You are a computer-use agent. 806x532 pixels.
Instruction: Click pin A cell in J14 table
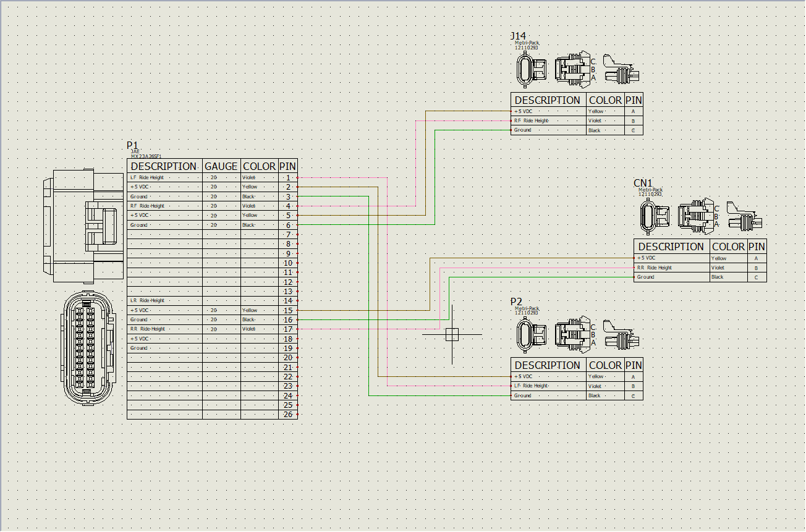[x=633, y=112]
